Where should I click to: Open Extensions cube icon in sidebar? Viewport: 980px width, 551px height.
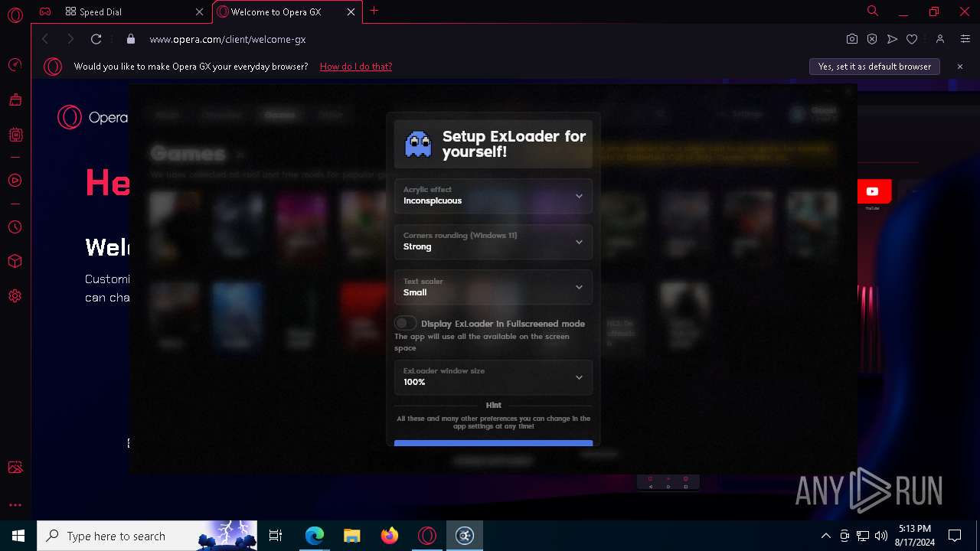click(15, 262)
